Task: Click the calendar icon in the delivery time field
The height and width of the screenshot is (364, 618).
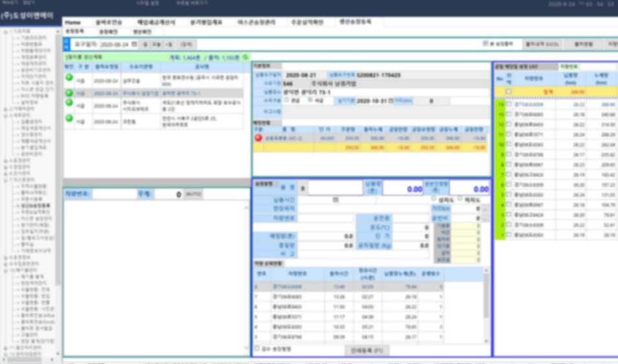Action: [x=335, y=199]
